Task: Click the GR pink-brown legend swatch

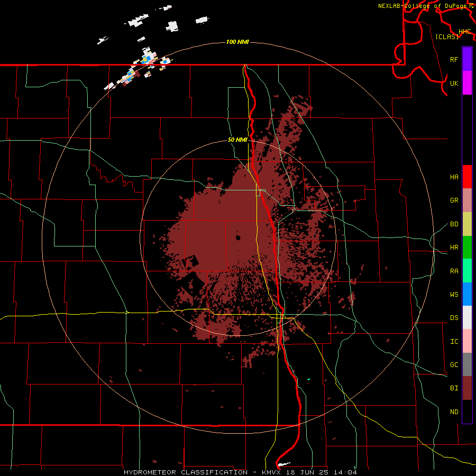Action: click(x=467, y=200)
